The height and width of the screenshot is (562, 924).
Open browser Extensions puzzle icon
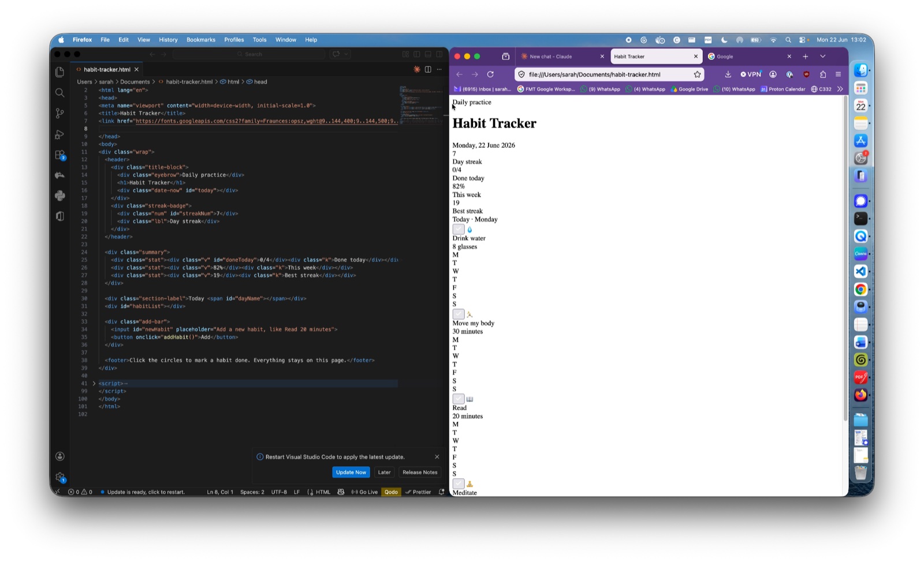tap(822, 74)
